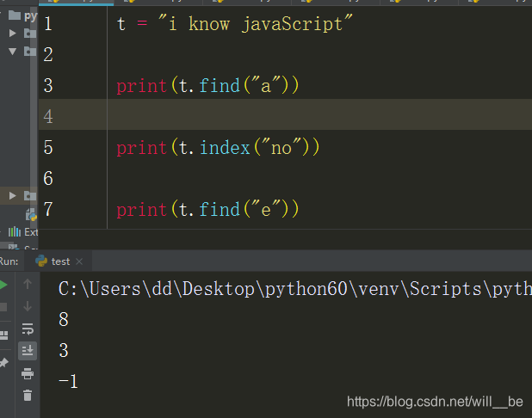Toggle Scroll to the end icon

[28, 350]
